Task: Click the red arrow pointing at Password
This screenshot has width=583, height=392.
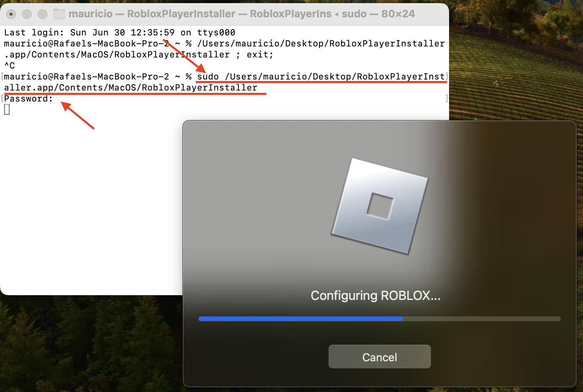Action: (78, 115)
